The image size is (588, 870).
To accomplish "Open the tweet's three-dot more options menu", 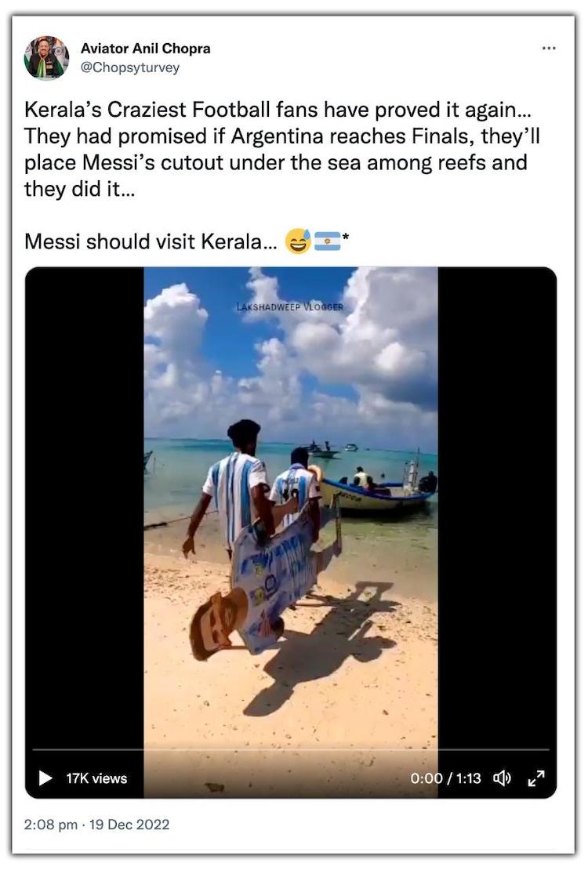I will pyautogui.click(x=549, y=49).
